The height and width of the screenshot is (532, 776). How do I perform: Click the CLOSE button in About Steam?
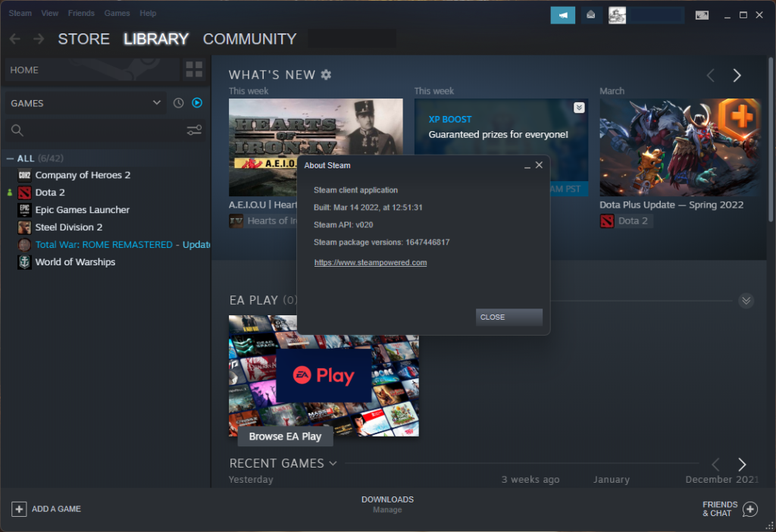[x=508, y=318]
